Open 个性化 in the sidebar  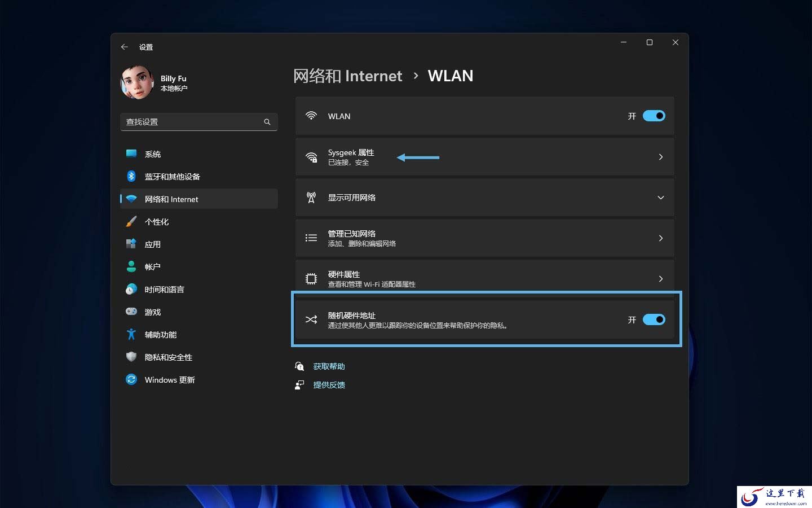click(198, 221)
